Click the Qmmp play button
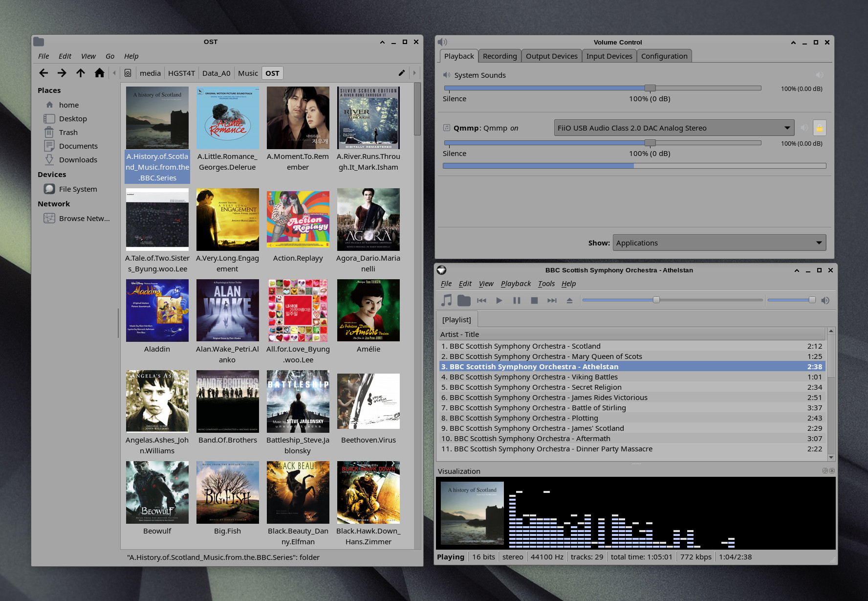The image size is (868, 601). [x=499, y=300]
